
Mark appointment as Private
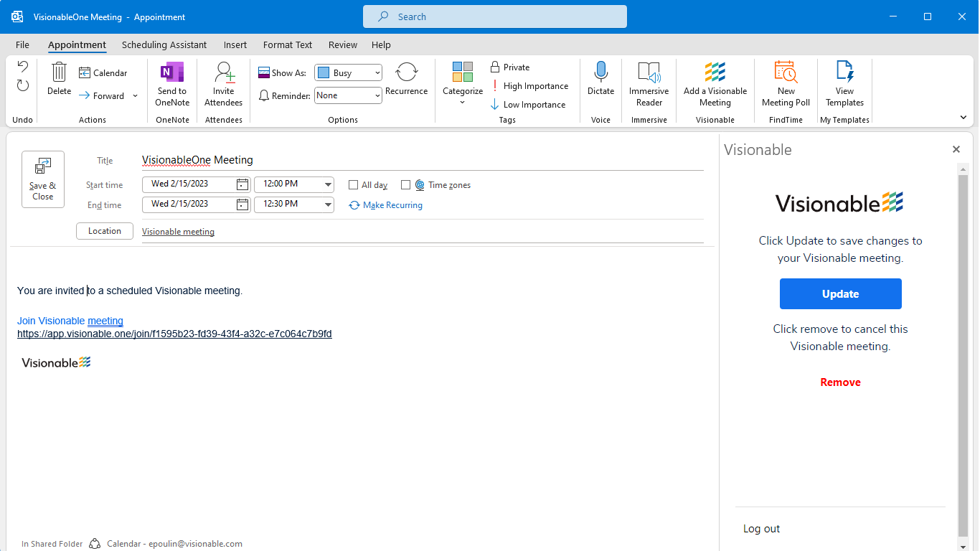510,67
